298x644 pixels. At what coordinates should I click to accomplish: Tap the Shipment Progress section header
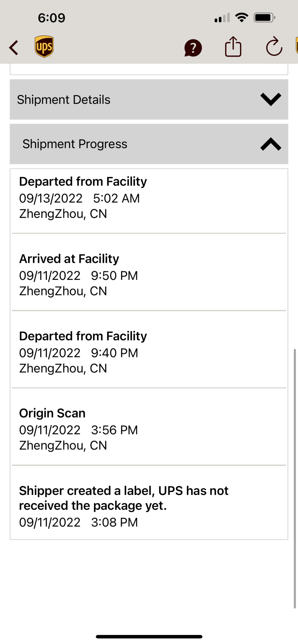click(x=149, y=144)
